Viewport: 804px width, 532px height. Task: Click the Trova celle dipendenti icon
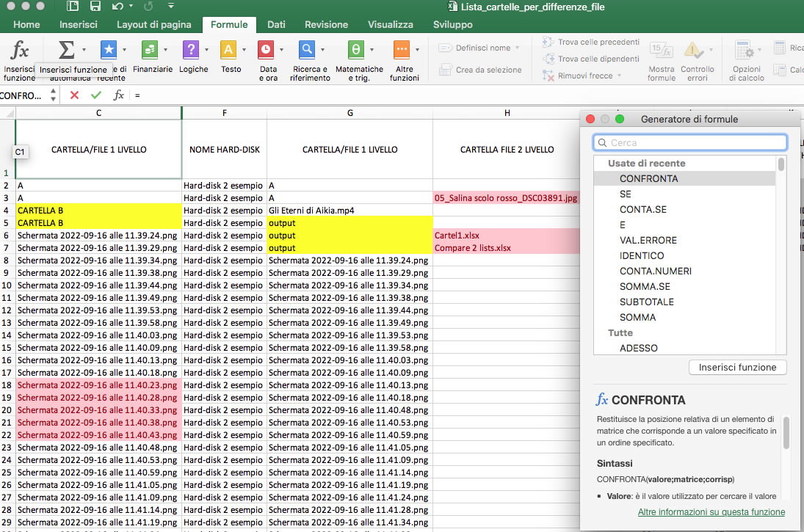(x=548, y=59)
